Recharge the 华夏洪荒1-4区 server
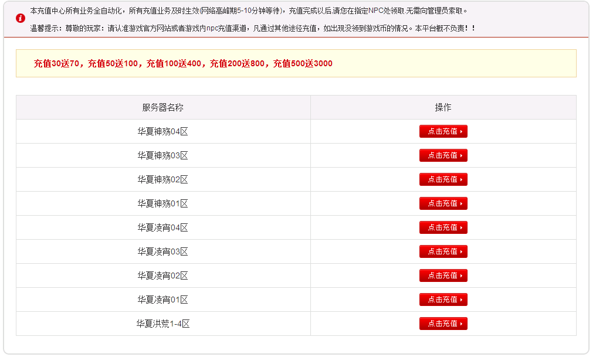The image size is (596, 364). tap(443, 324)
